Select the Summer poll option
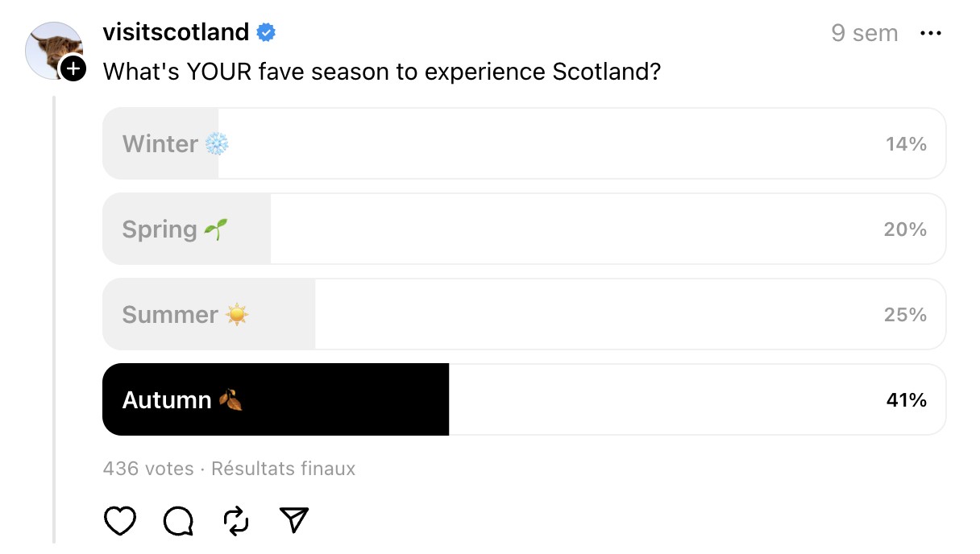Image resolution: width=980 pixels, height=554 pixels. pos(524,314)
